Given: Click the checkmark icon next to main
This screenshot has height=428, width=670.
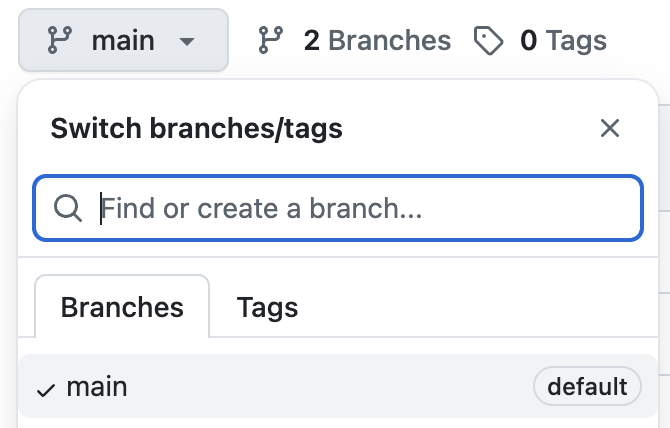Looking at the screenshot, I should 45,389.
